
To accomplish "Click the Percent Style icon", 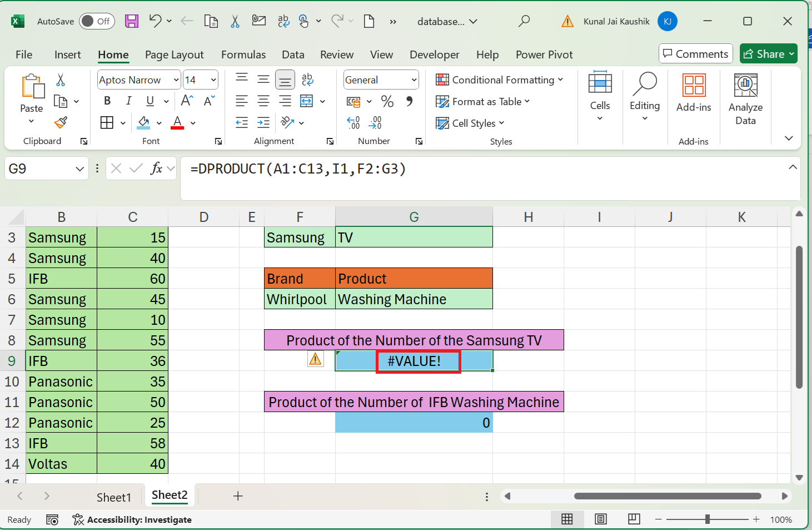I will click(387, 101).
